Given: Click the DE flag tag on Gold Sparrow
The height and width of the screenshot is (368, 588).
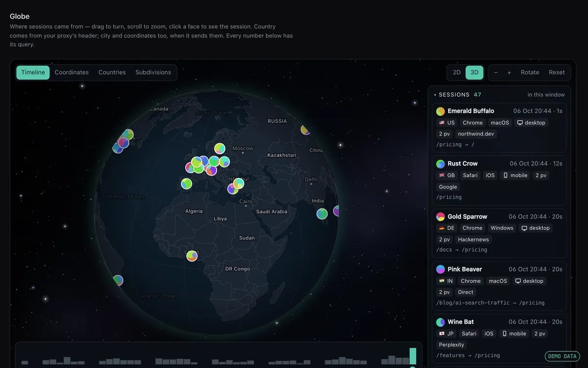Looking at the screenshot, I should pyautogui.click(x=447, y=228).
